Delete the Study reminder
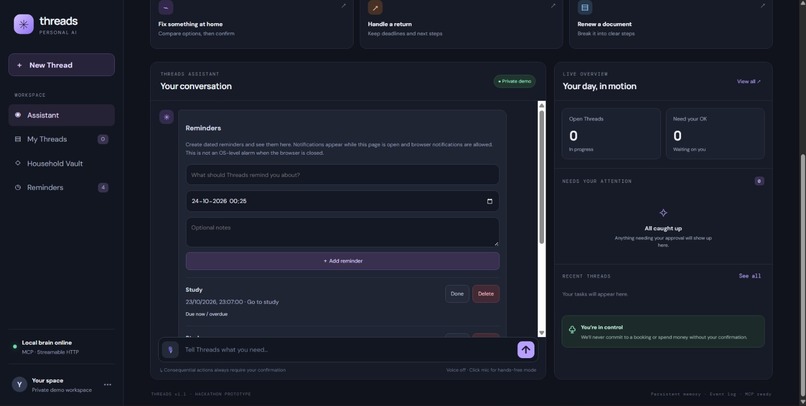 point(486,294)
